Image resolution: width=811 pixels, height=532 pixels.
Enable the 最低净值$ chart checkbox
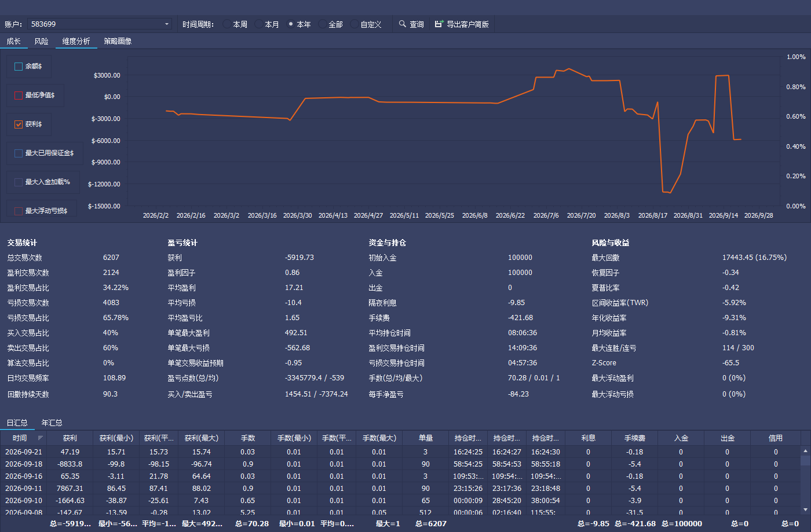tap(19, 96)
